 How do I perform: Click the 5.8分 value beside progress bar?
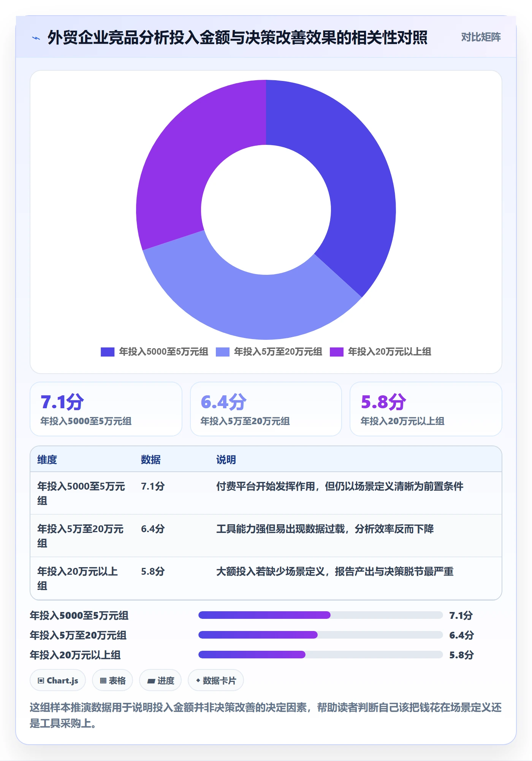click(x=461, y=655)
